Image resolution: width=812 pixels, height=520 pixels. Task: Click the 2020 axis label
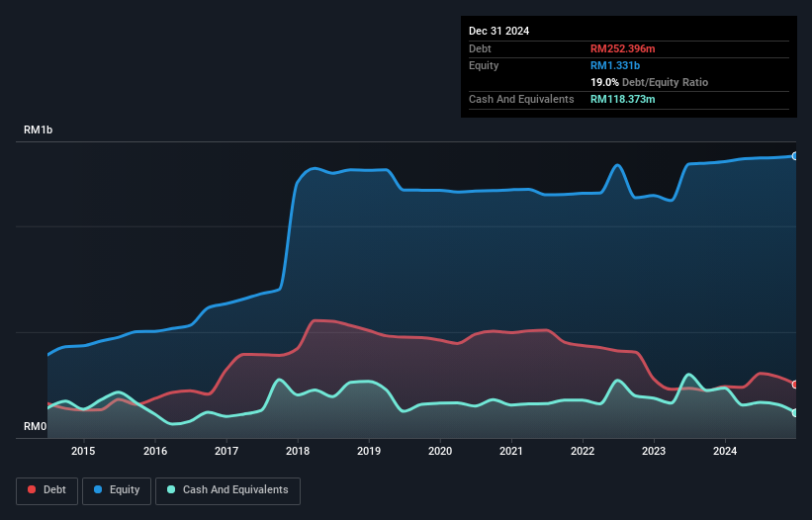tap(440, 451)
